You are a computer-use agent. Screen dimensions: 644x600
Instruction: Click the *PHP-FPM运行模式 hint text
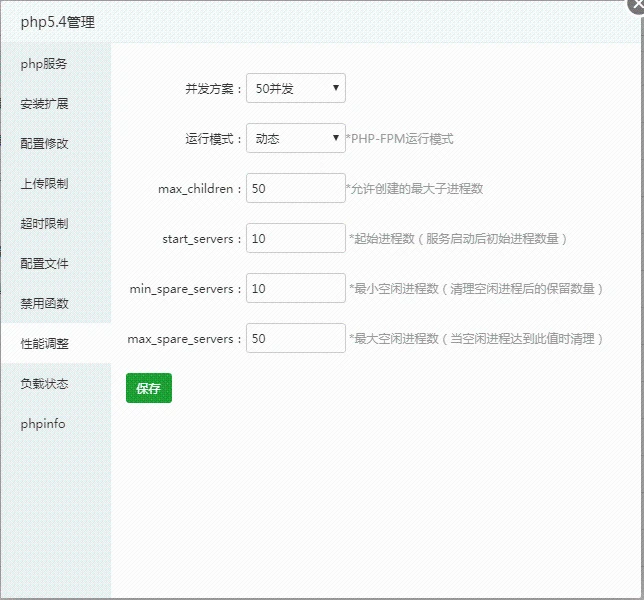click(x=400, y=139)
